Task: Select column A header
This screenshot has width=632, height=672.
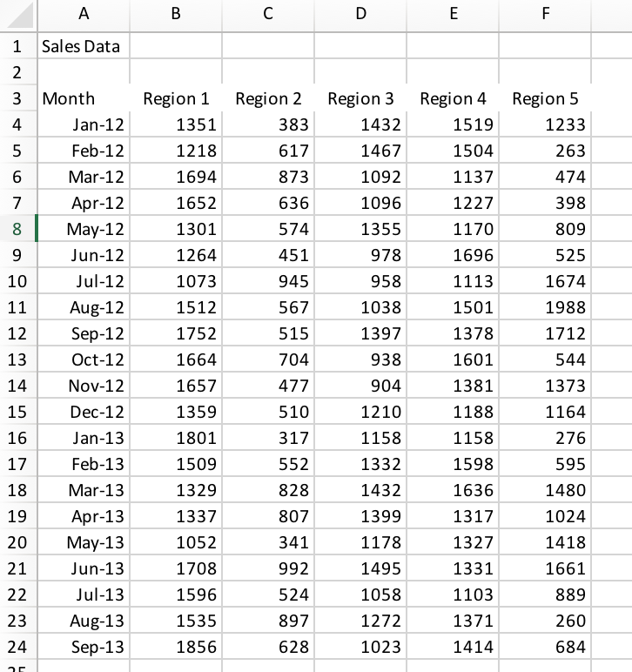Action: click(x=84, y=16)
